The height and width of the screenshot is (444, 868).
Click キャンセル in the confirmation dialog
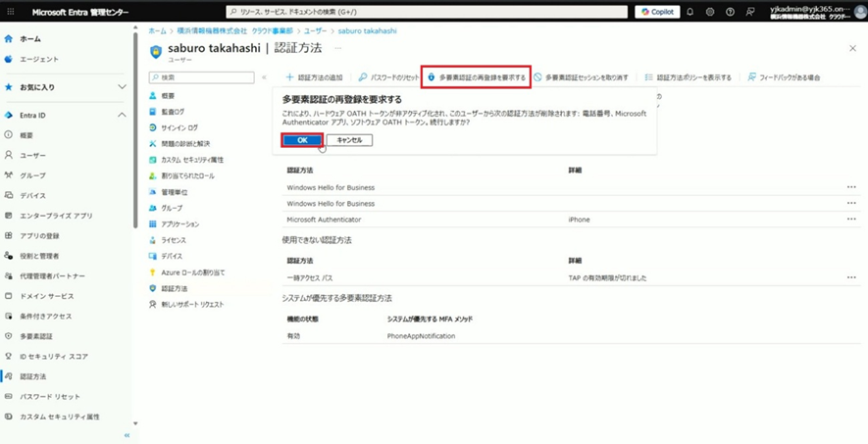pyautogui.click(x=349, y=140)
